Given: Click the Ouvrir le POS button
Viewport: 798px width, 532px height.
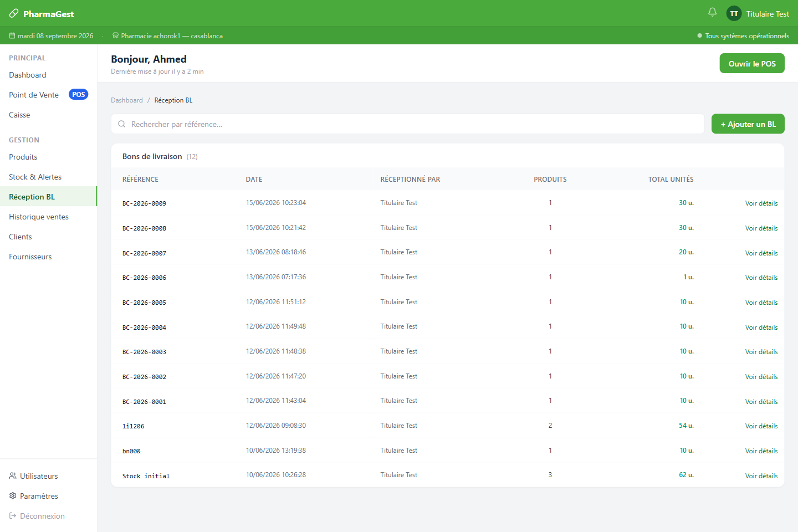Looking at the screenshot, I should [x=752, y=63].
